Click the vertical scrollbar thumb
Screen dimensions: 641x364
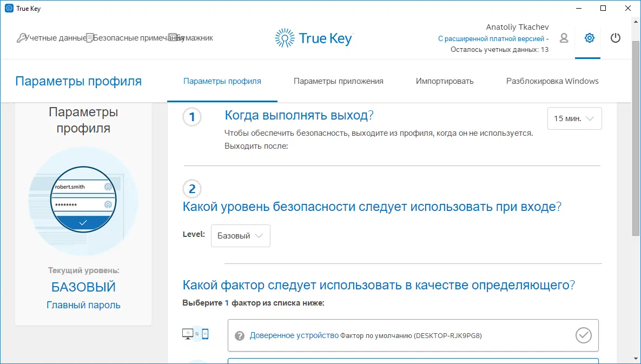(x=636, y=138)
